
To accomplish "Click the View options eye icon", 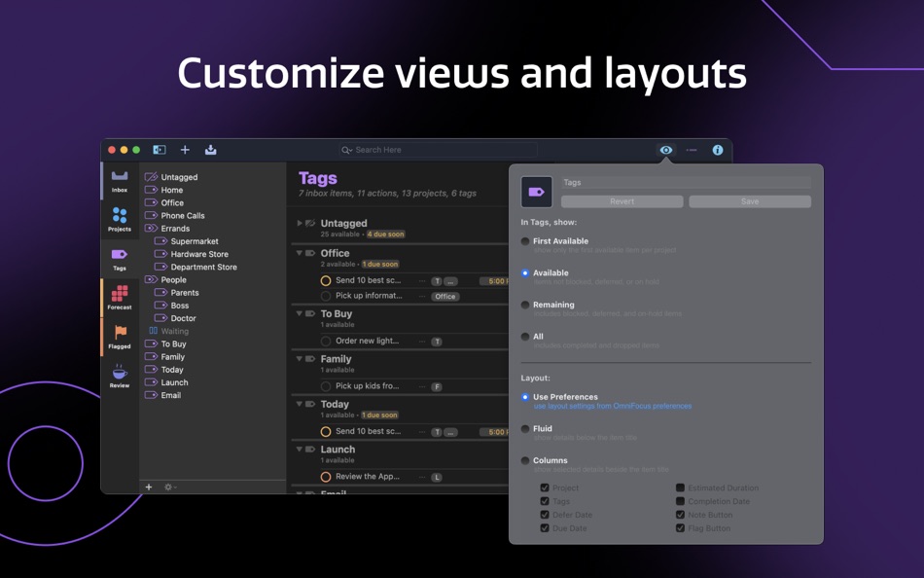I will [665, 150].
